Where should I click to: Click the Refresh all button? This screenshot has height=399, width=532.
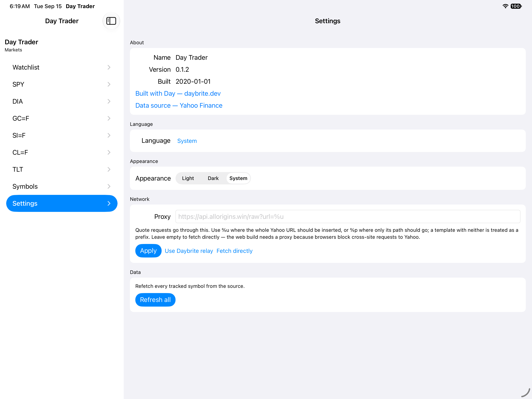point(155,300)
